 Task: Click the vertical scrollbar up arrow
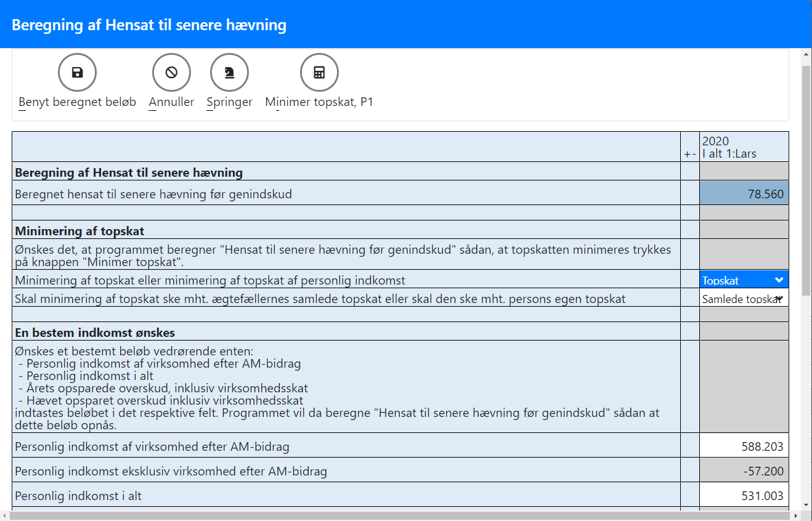click(806, 55)
